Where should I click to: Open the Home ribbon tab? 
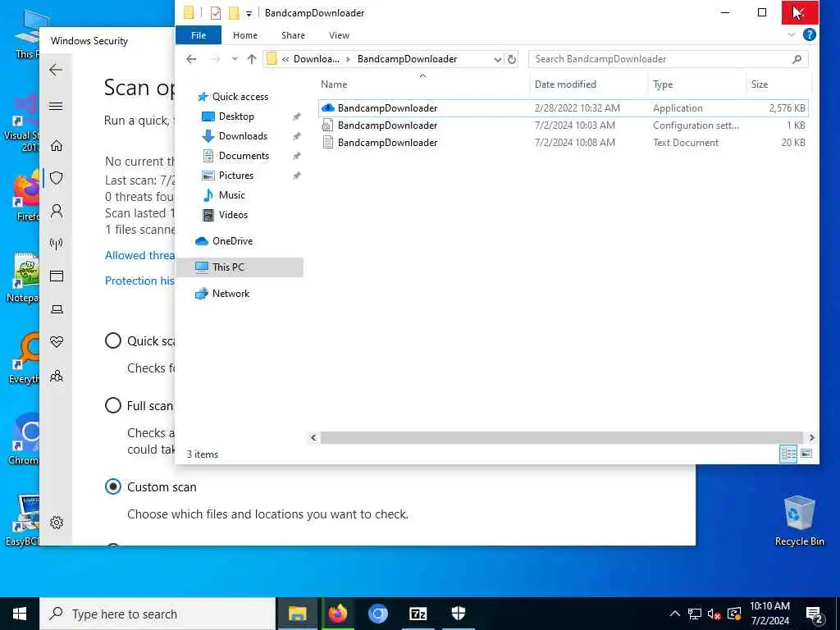pyautogui.click(x=245, y=35)
